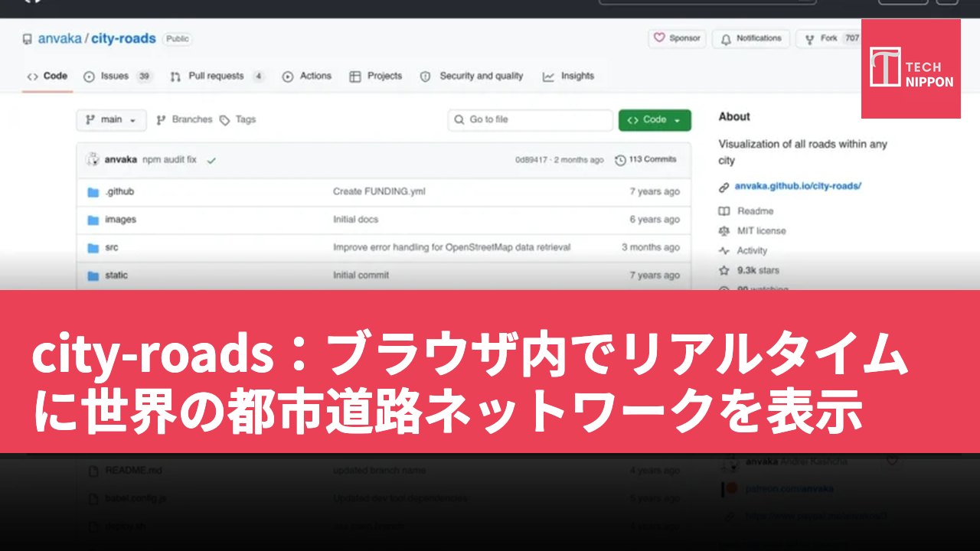Open the anvaka owner link in the repository title
Viewport: 980px width, 551px height.
click(60, 39)
